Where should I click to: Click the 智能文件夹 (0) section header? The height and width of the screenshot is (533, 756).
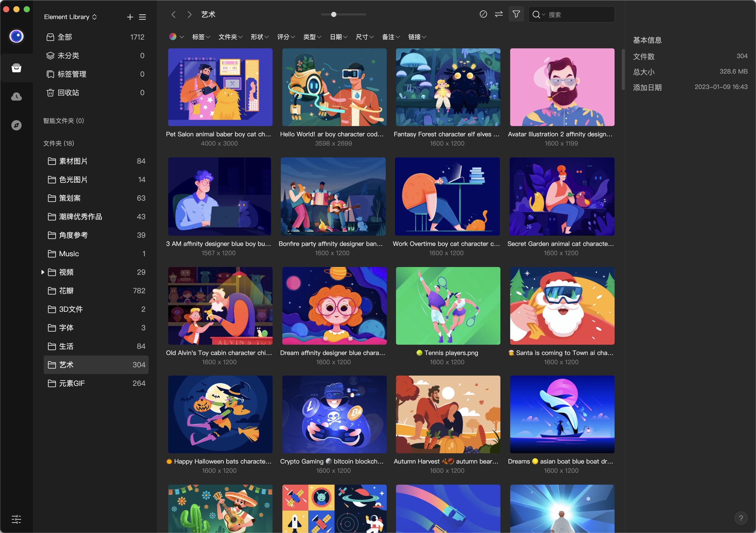point(64,121)
